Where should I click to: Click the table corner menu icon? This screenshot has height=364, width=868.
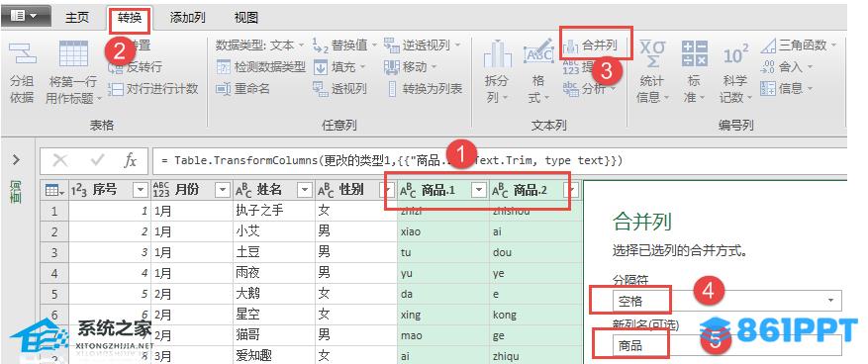coord(54,190)
